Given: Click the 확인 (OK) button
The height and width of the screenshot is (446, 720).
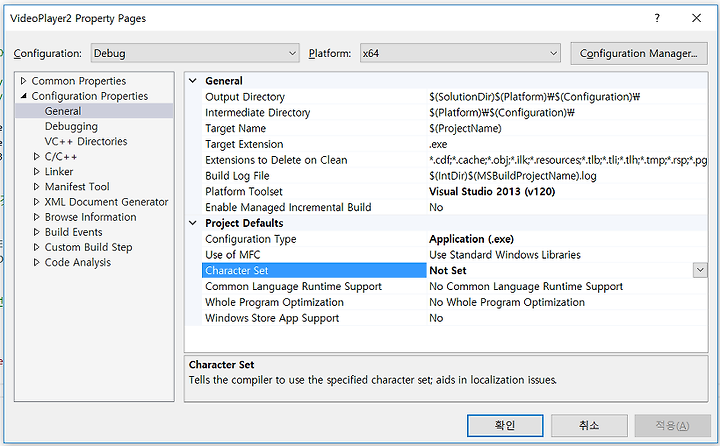Looking at the screenshot, I should (x=505, y=425).
